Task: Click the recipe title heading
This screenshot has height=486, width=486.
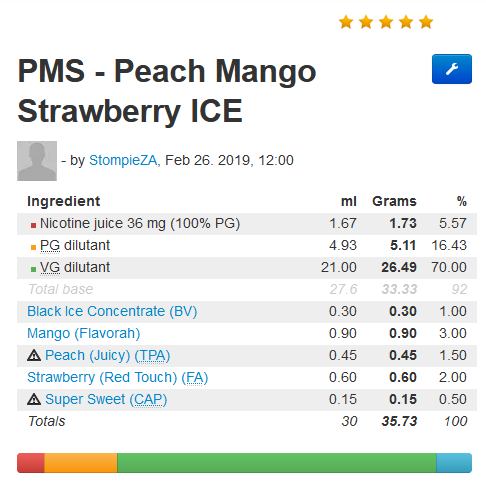Action: (x=167, y=90)
